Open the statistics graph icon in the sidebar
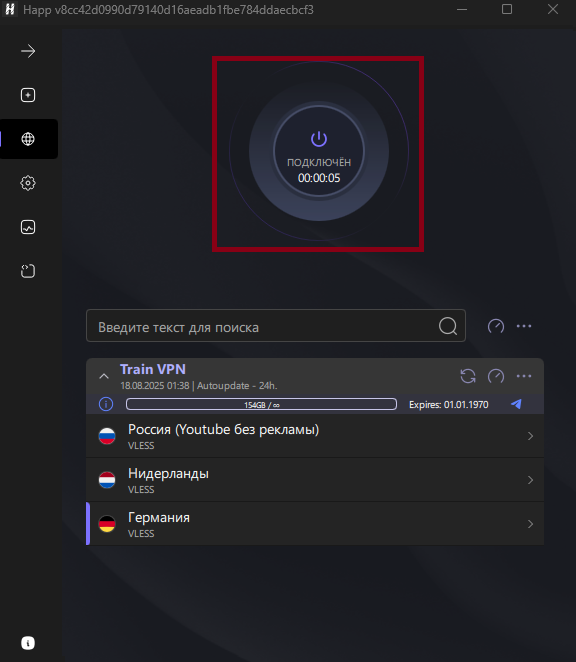Viewport: 576px width, 662px height. 28,227
